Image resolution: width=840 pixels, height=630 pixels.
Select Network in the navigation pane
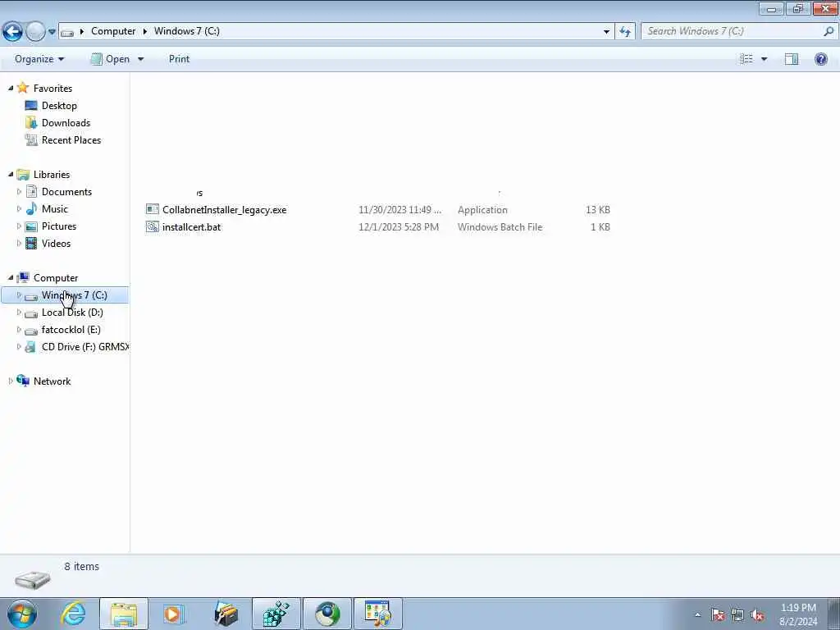click(52, 381)
